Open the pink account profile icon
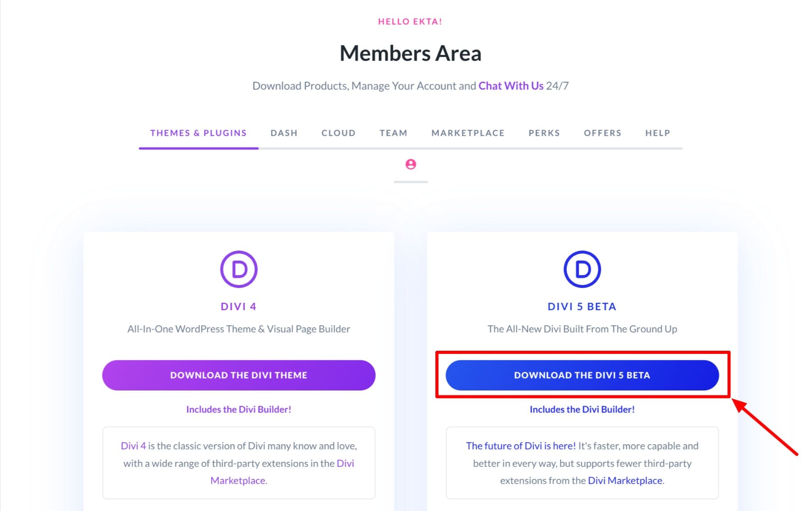 [410, 164]
